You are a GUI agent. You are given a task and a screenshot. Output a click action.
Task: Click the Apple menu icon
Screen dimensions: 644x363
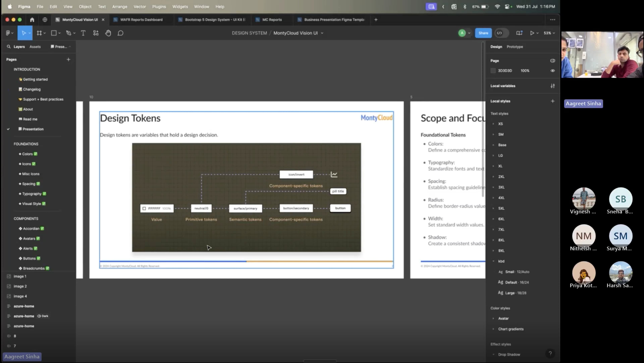pos(10,7)
